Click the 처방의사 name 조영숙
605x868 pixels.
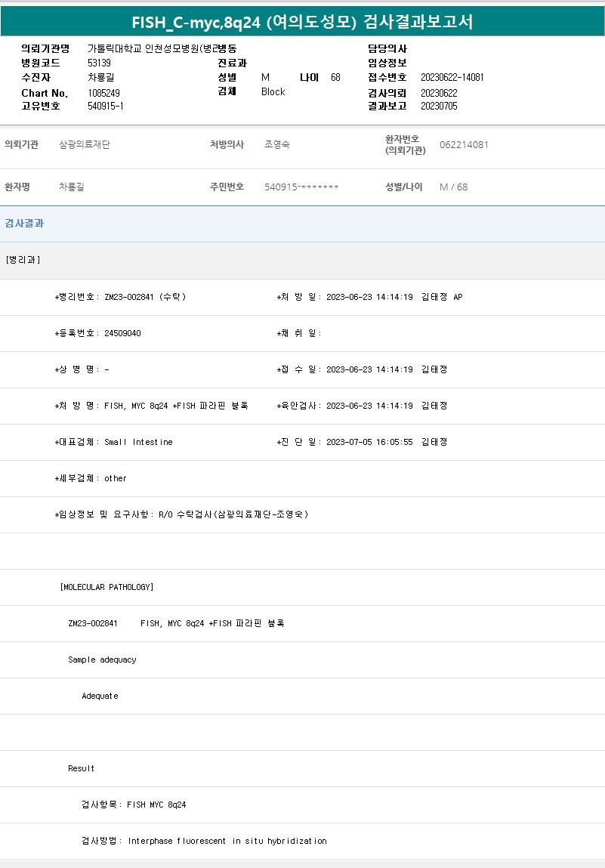pos(276,144)
